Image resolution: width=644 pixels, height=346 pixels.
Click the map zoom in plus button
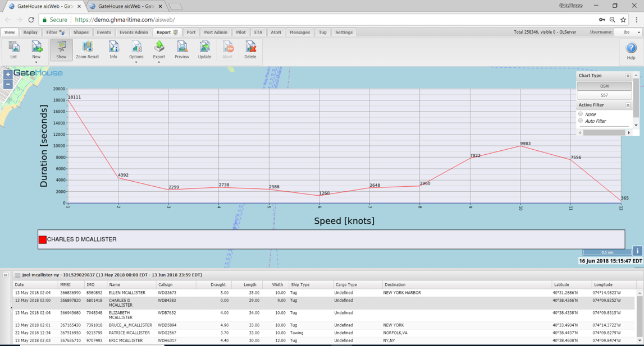tap(8, 75)
